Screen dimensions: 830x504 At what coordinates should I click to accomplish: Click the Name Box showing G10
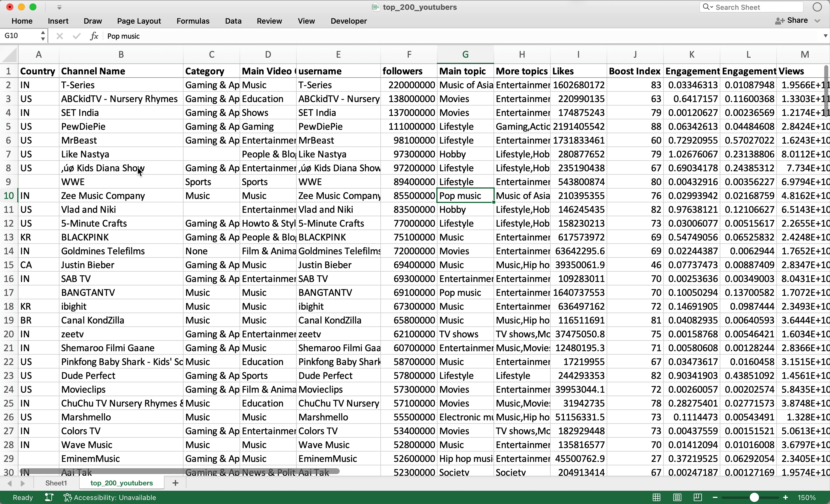point(20,36)
